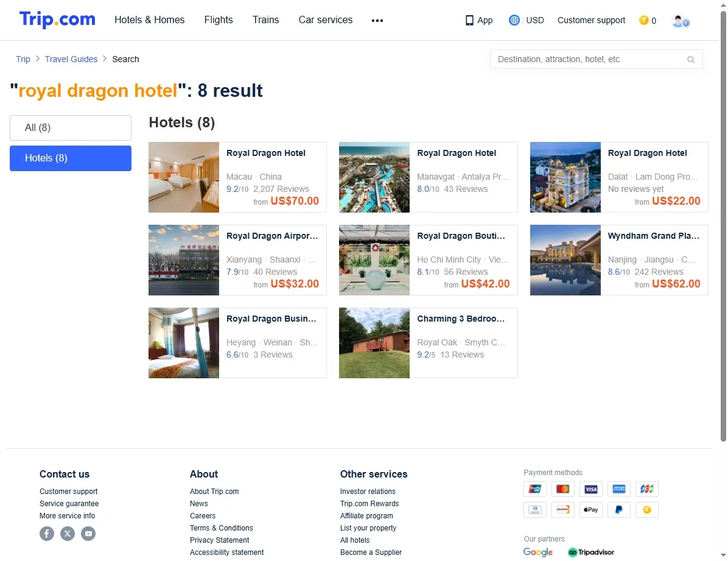Open the Careers footer link

click(203, 515)
